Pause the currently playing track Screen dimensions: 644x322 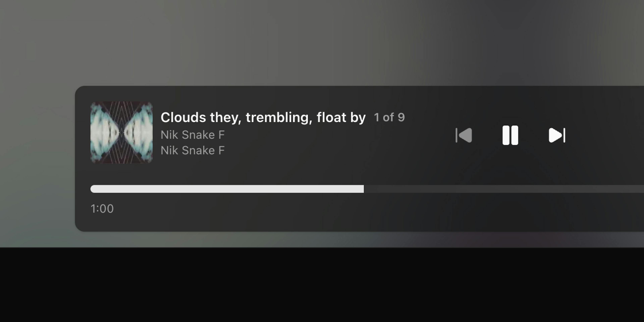point(510,135)
